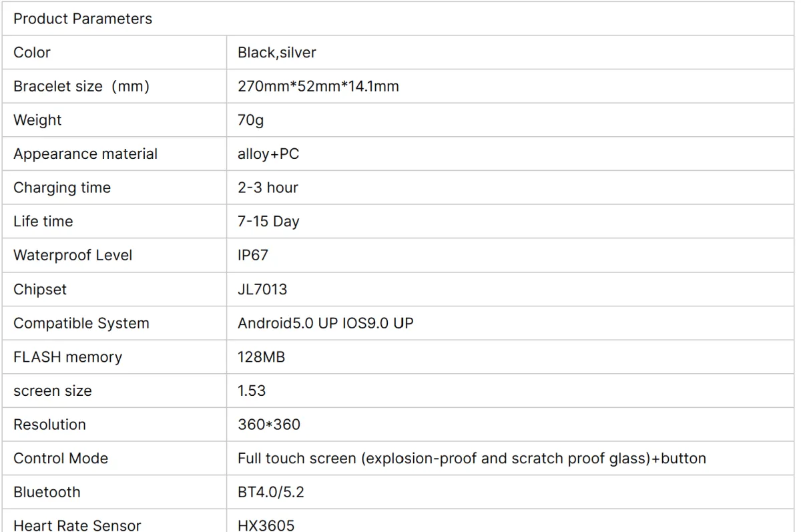The image size is (801, 532).
Task: Select the Waterproof Level label
Action: click(x=73, y=256)
